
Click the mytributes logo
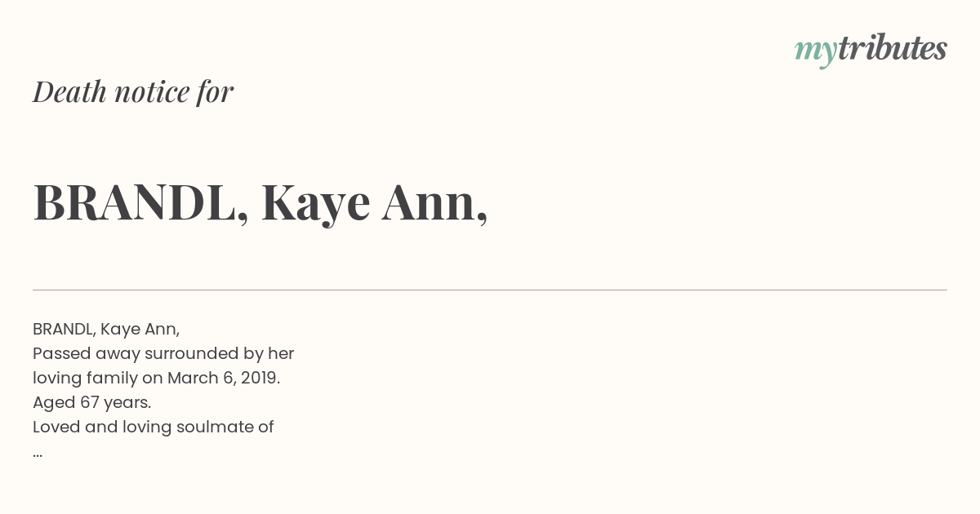point(871,50)
